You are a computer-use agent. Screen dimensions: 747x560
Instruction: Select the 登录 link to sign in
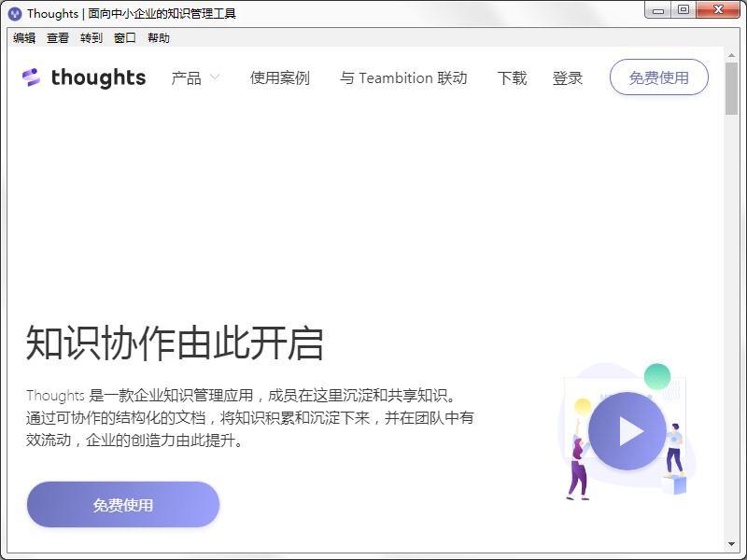tap(568, 77)
